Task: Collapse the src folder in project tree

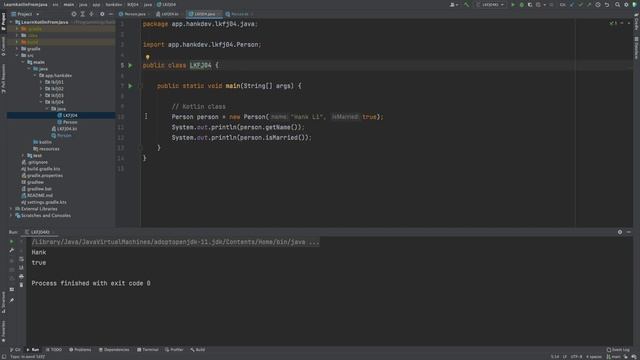Action: click(x=17, y=55)
